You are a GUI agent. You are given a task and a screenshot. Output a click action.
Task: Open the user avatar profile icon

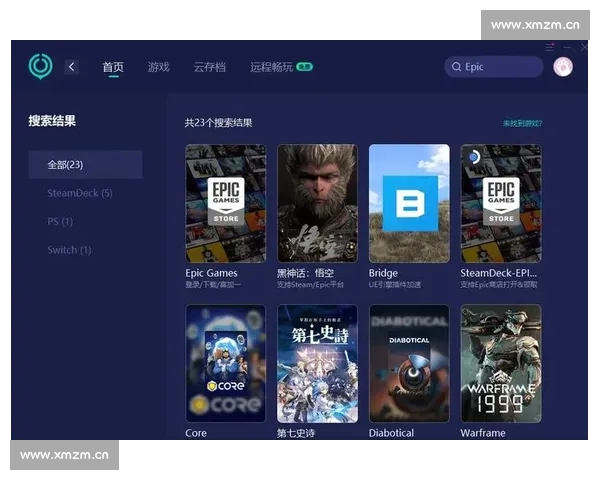click(x=563, y=67)
